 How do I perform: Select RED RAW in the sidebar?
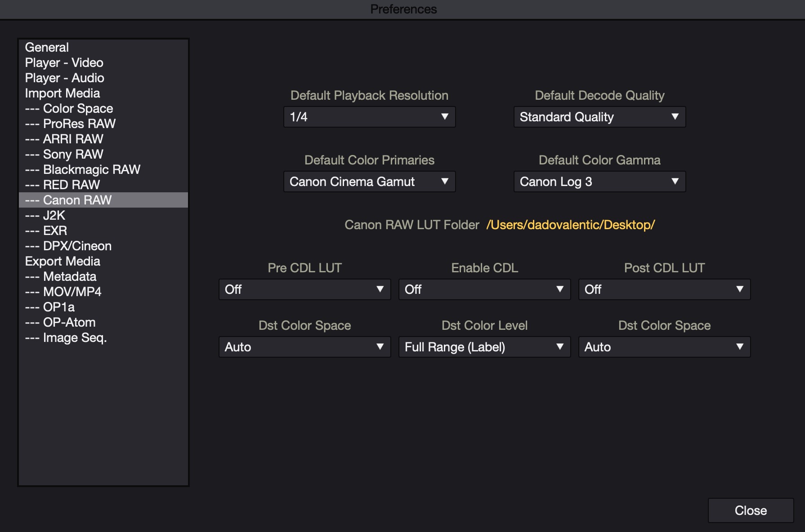[x=63, y=185]
